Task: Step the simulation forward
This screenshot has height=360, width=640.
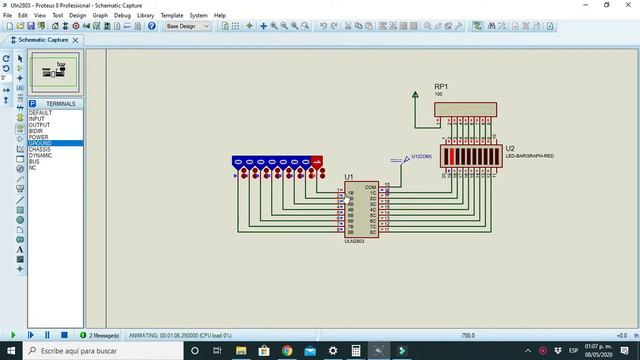Action: pos(30,335)
